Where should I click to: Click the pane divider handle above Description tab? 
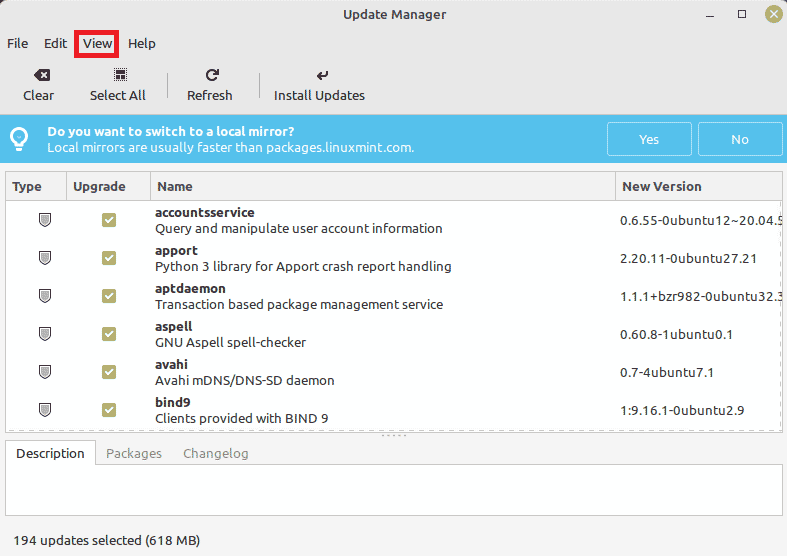pyautogui.click(x=394, y=436)
